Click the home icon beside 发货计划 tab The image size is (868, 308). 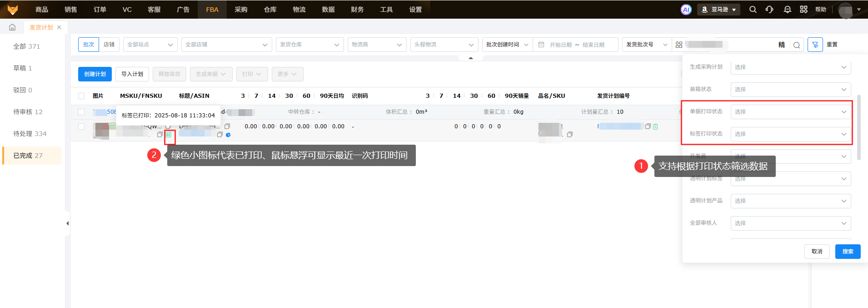tap(12, 27)
